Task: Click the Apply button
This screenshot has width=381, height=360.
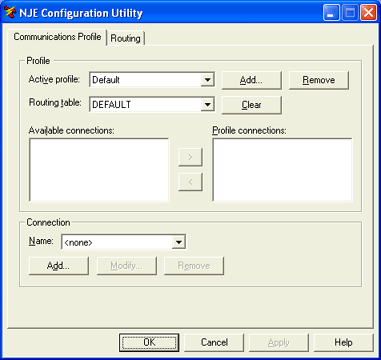Action: (x=279, y=343)
